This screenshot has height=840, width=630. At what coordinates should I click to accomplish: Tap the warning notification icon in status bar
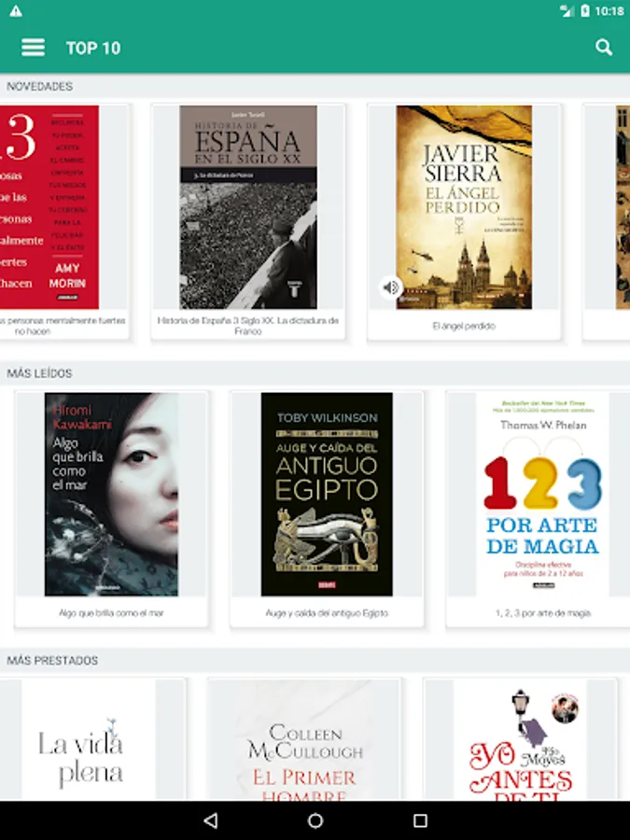pyautogui.click(x=16, y=10)
